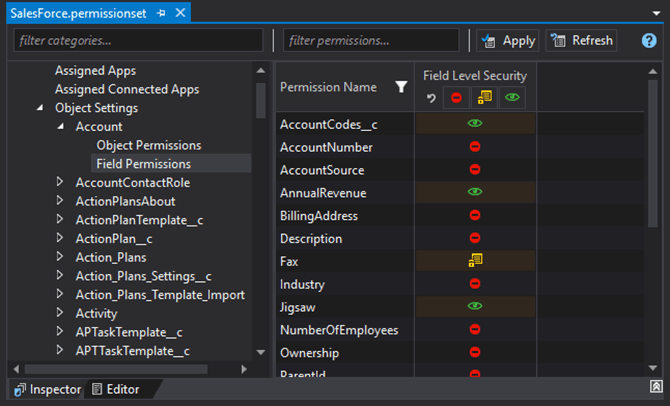This screenshot has width=670, height=406.
Task: Select the Ownership permission name
Action: pyautogui.click(x=309, y=353)
